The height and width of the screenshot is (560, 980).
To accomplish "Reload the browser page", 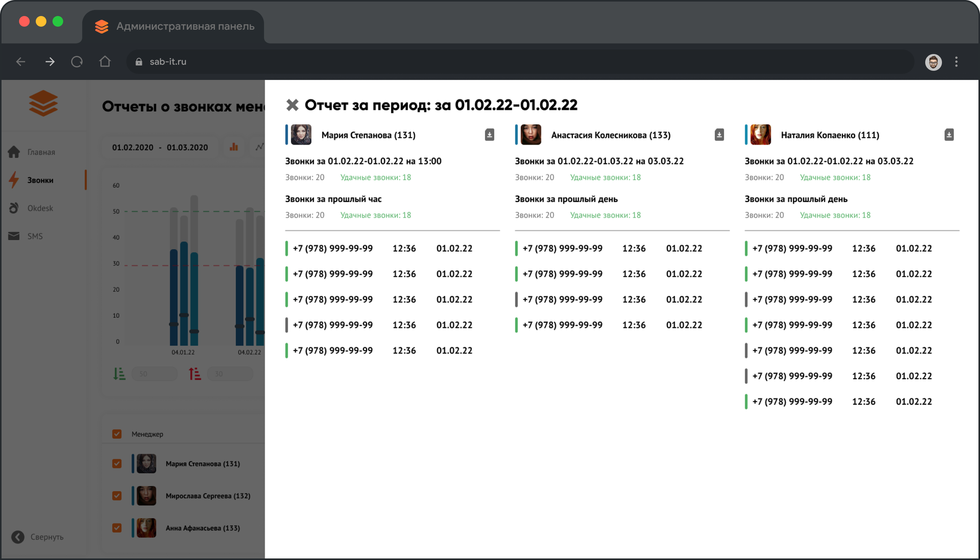I will click(x=77, y=62).
